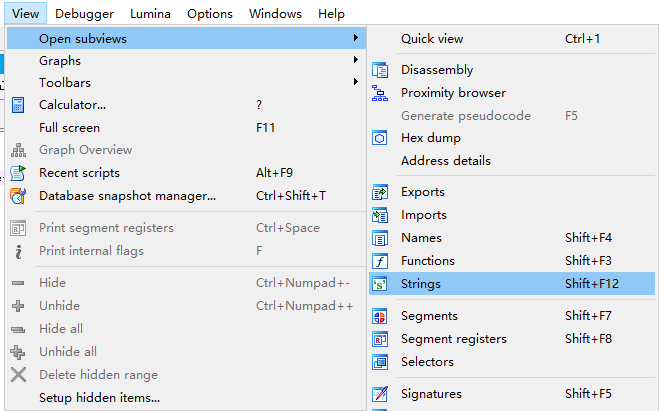Click the Segments icon
Screen dimensions: 659x411
(x=380, y=316)
